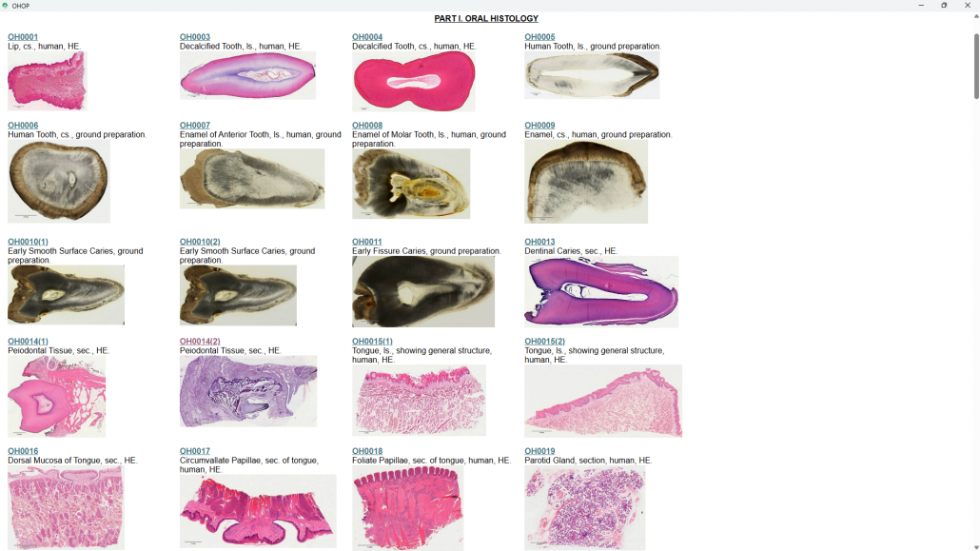This screenshot has width=980, height=551.
Task: Select the OH0009 enamel cross-section thumbnail
Action: click(x=586, y=182)
